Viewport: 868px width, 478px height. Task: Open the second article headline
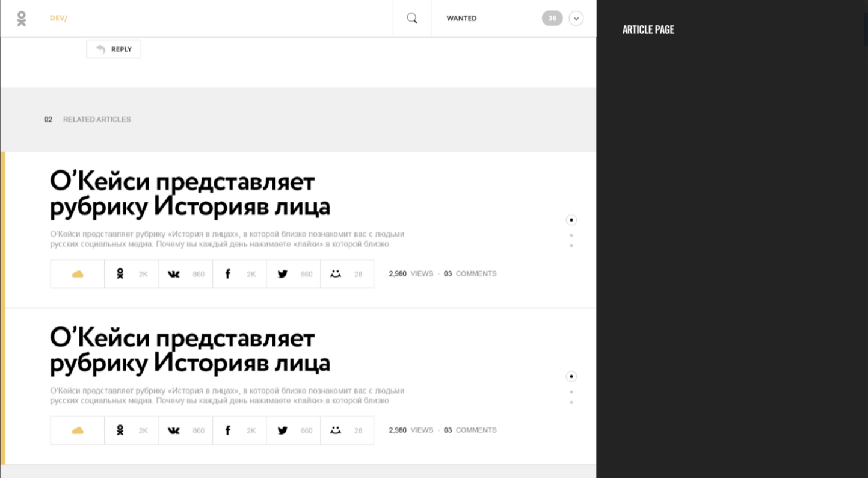(x=189, y=350)
